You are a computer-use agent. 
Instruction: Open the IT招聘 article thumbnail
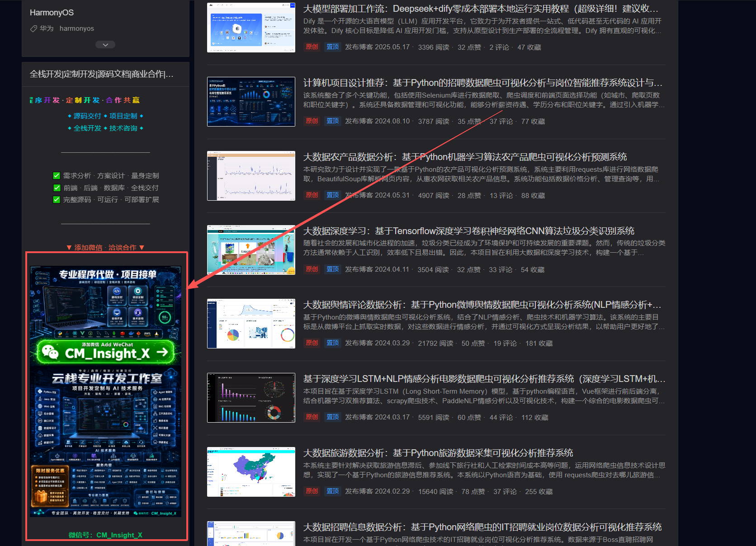click(x=251, y=534)
